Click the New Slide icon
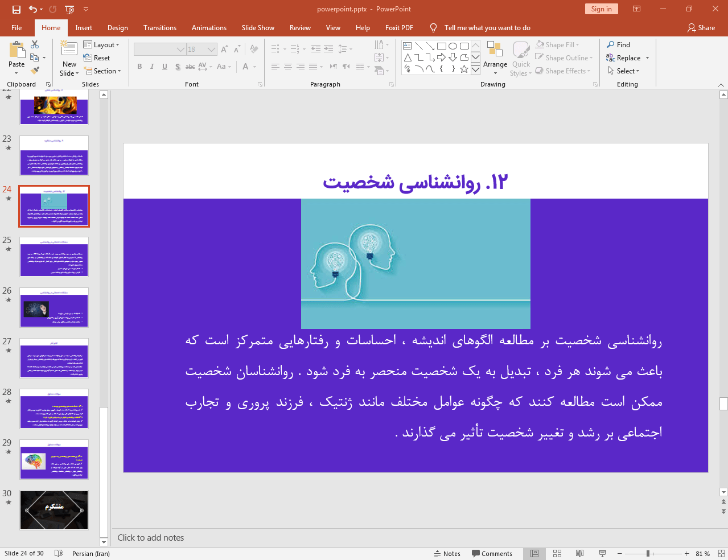The image size is (728, 560). [69, 49]
